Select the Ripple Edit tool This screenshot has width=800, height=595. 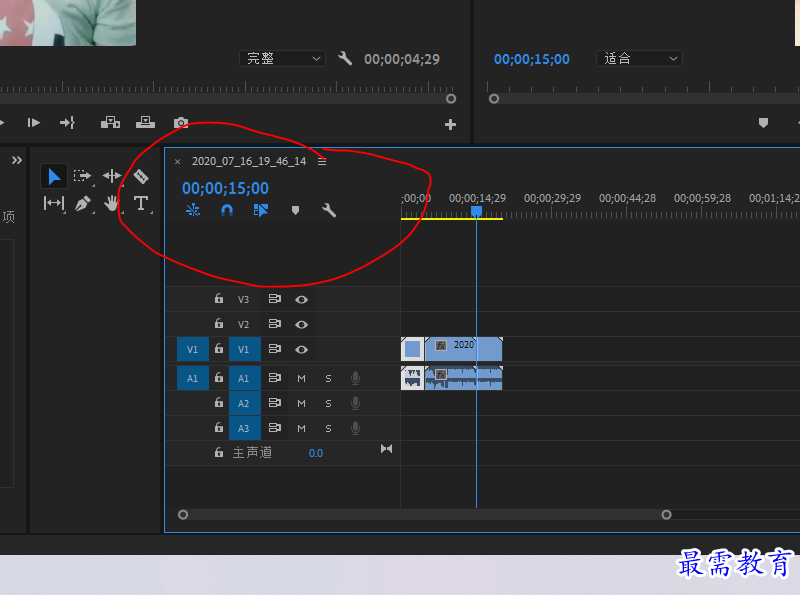(x=112, y=177)
